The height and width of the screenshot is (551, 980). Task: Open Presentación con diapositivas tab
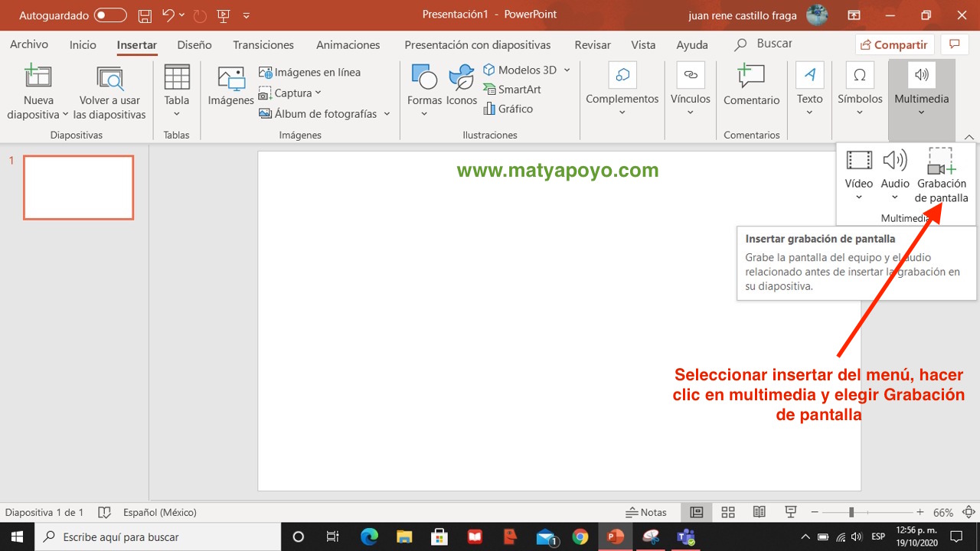[x=478, y=44]
